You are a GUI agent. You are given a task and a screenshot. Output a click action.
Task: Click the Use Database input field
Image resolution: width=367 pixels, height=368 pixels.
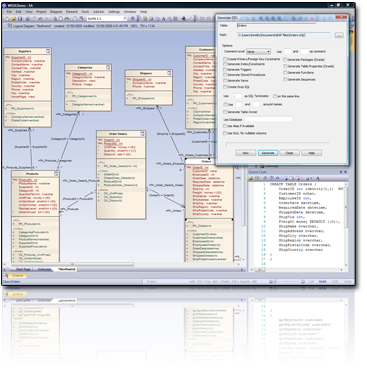pyautogui.click(x=268, y=119)
